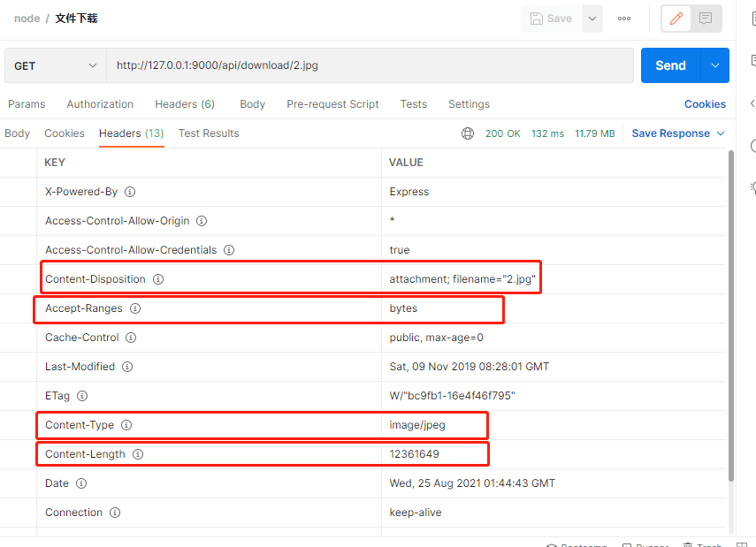
Task: Click the 文件下载 request name
Action: 76,19
